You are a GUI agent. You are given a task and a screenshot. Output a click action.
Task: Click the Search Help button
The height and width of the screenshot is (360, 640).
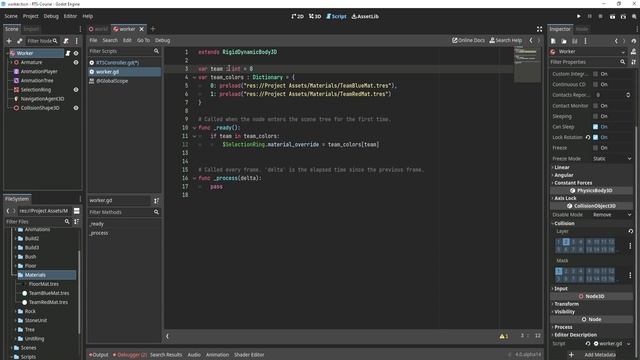pyautogui.click(x=505, y=40)
